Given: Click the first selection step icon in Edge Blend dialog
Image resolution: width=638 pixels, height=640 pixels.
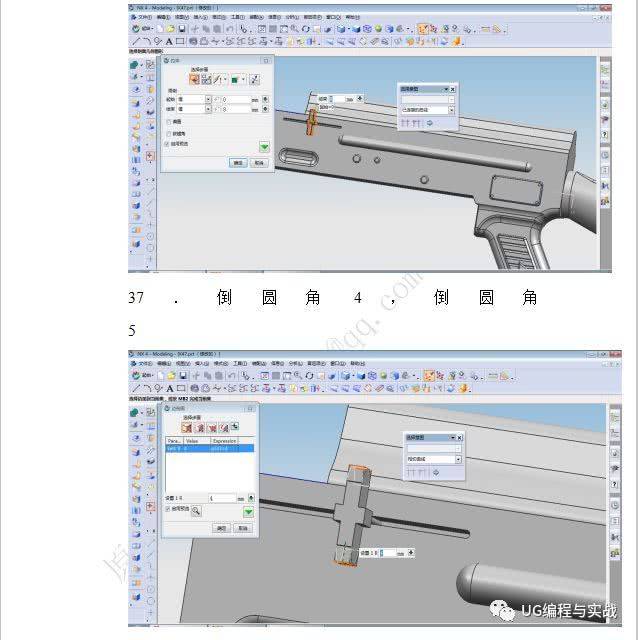Looking at the screenshot, I should [186, 427].
